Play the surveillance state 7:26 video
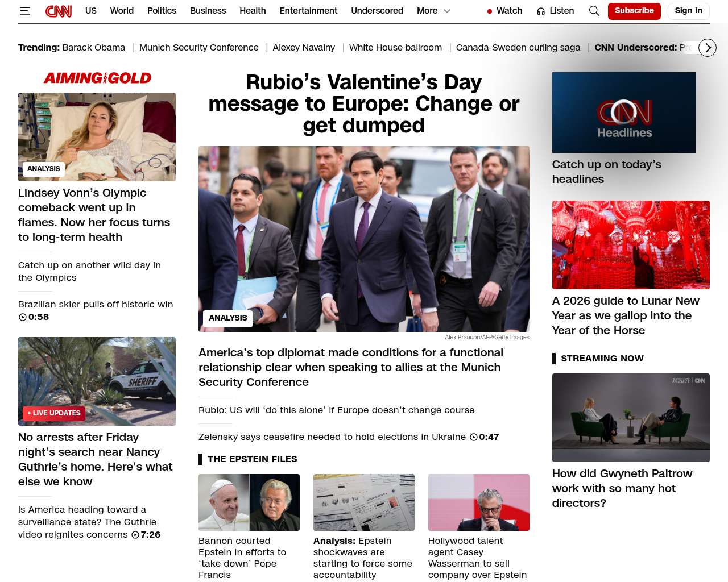Screen dimensions: 728x582 (x=135, y=535)
